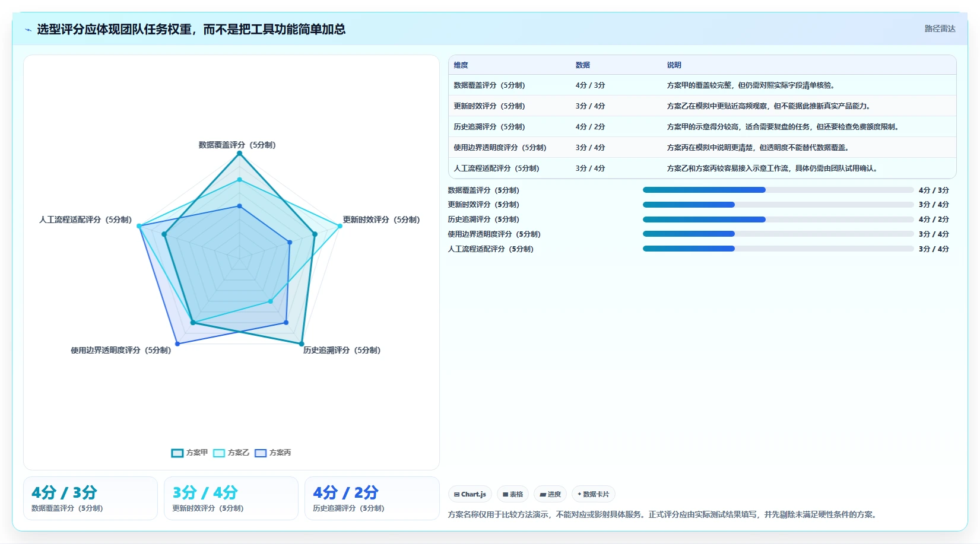Image resolution: width=980 pixels, height=544 pixels.
Task: Click footer note starting 方案名称仅用于比较方法演示
Action: 664,515
